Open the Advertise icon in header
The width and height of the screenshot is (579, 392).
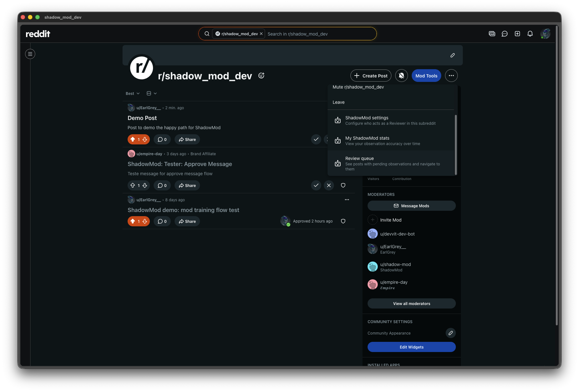492,34
